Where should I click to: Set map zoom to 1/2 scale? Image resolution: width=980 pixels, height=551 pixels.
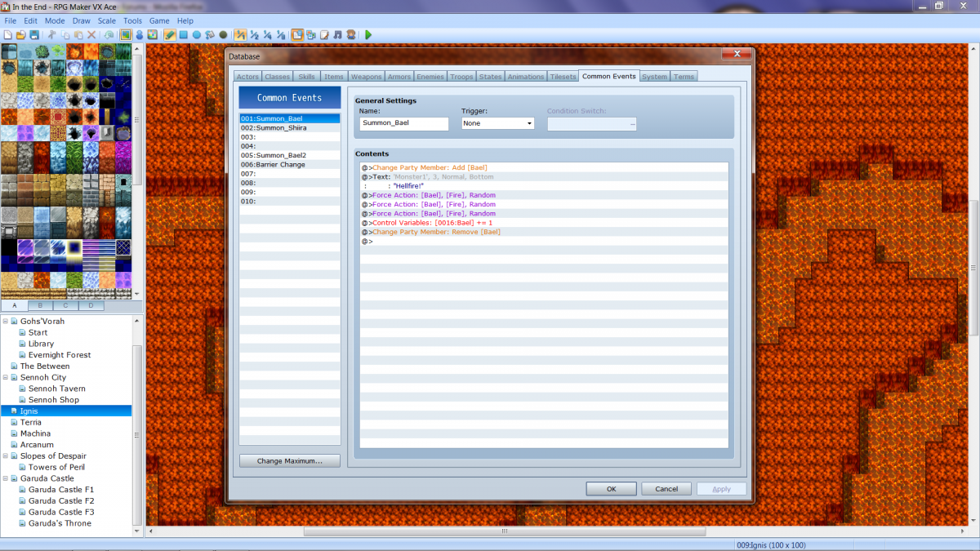coord(254,35)
